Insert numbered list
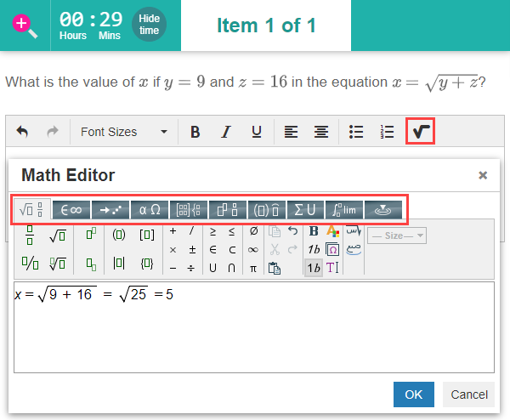The image size is (510, 420). (388, 132)
